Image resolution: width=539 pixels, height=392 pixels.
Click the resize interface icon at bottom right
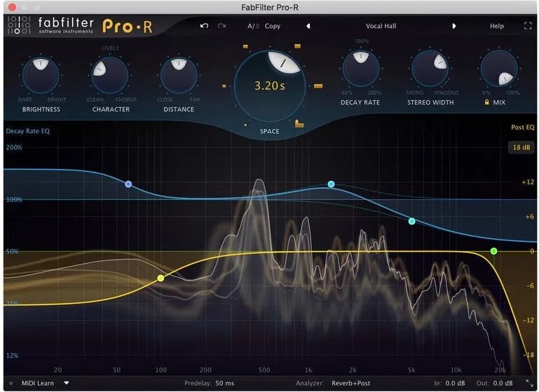[529, 383]
